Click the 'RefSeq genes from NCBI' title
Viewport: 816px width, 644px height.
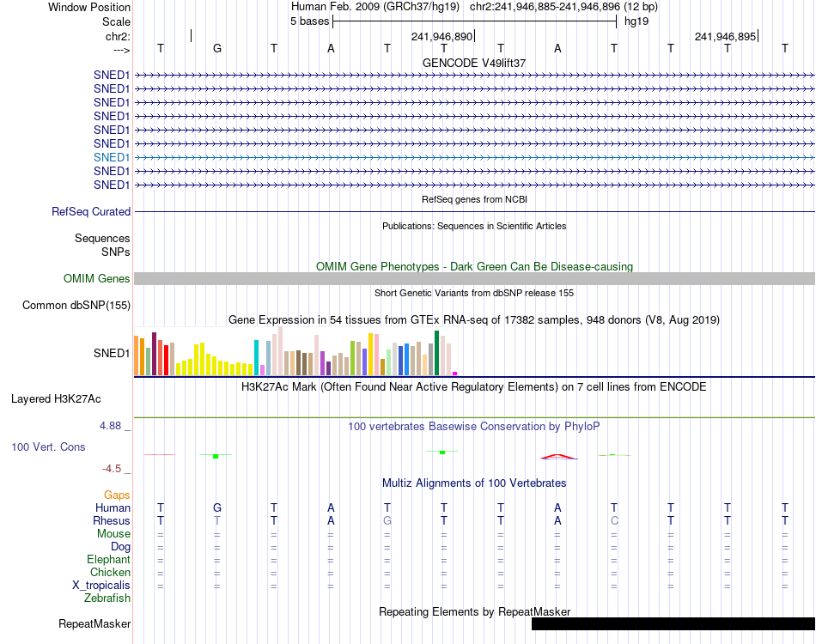coord(474,199)
